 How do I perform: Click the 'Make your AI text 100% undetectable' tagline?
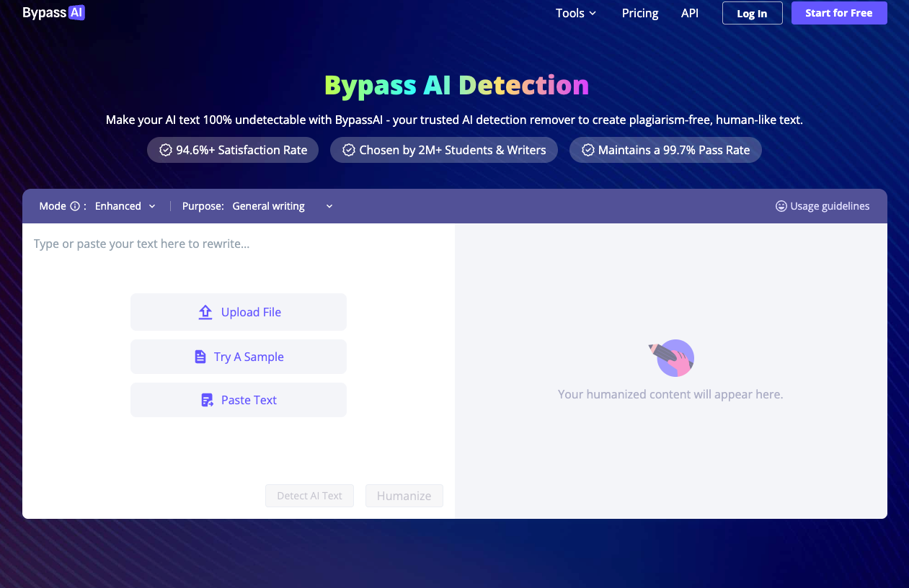454,120
